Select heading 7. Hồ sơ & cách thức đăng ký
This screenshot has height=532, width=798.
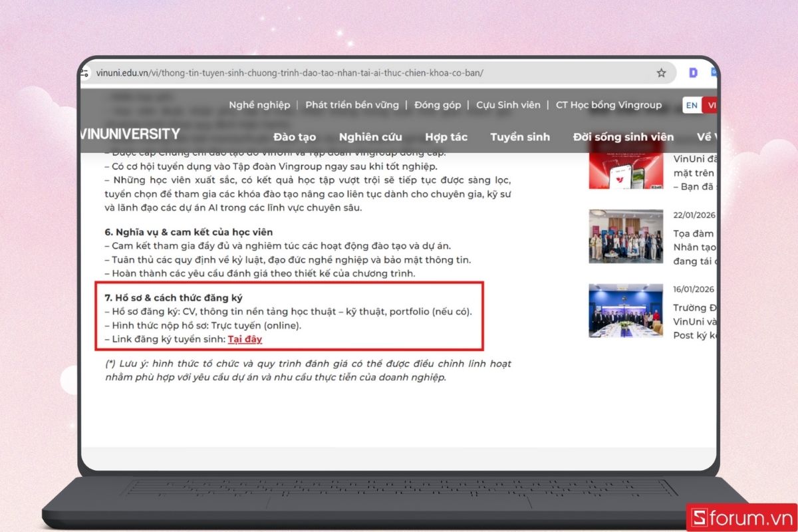point(174,297)
